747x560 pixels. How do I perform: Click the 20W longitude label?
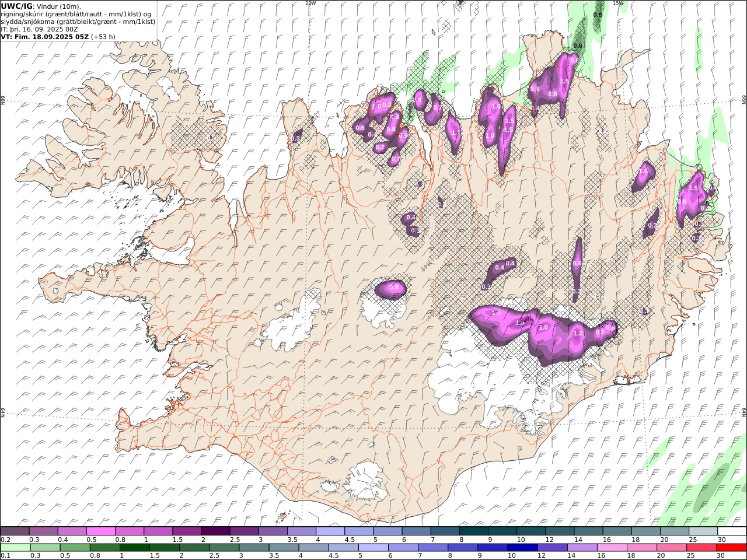[310, 3]
